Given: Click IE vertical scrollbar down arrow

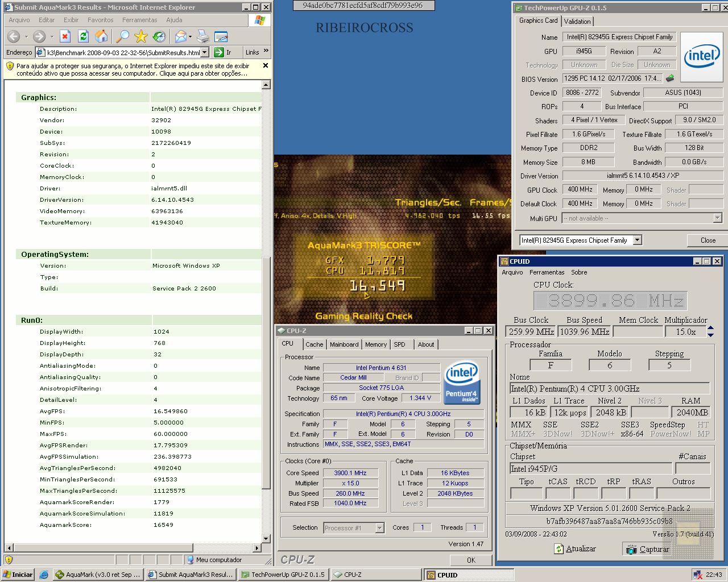Looking at the screenshot, I should [x=266, y=538].
